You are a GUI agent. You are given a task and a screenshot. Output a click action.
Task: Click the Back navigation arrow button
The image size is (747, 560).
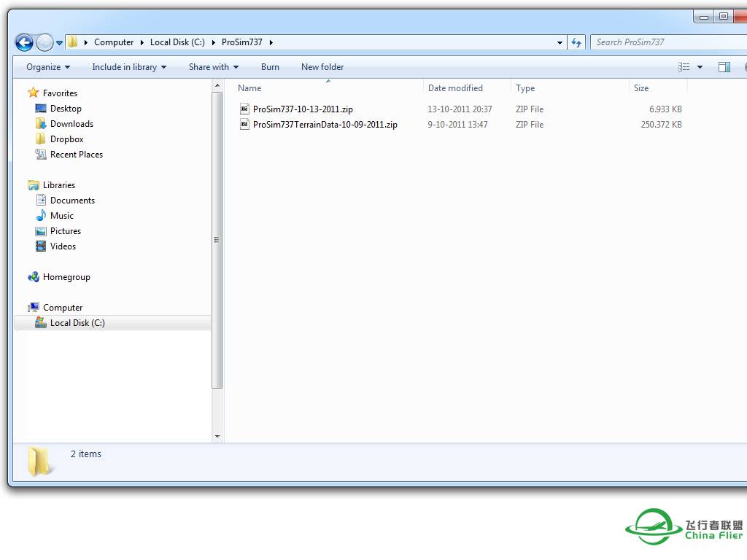pos(23,42)
